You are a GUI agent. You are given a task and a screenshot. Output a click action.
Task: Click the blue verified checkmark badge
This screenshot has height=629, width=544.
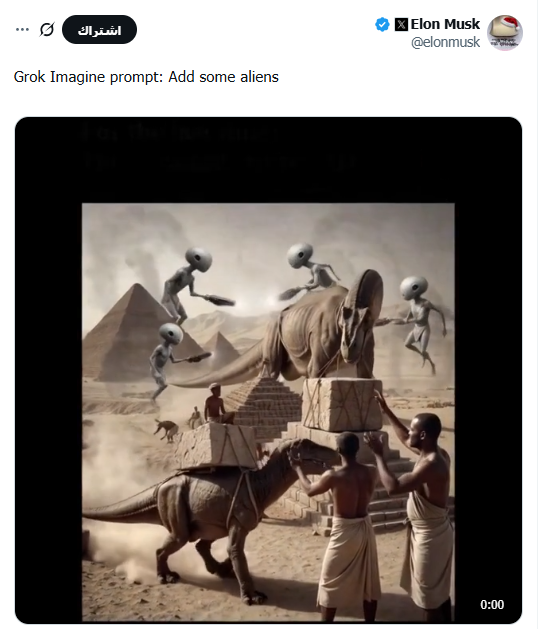point(382,24)
